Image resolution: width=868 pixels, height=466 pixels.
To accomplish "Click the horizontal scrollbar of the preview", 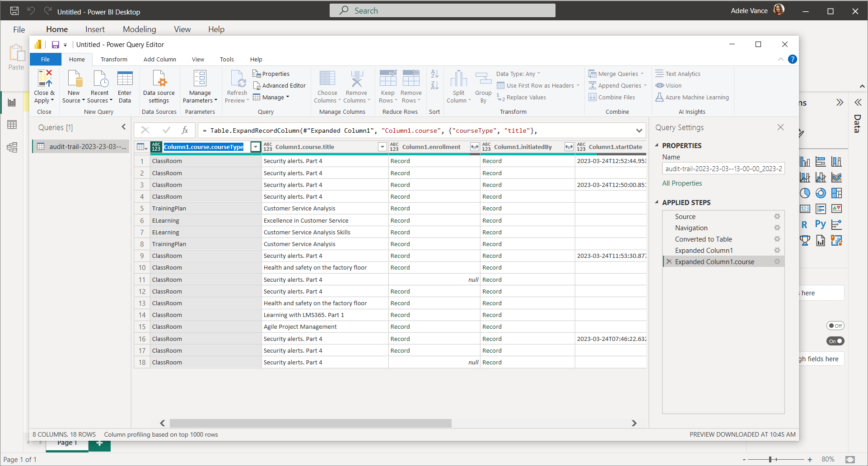I will [311, 423].
